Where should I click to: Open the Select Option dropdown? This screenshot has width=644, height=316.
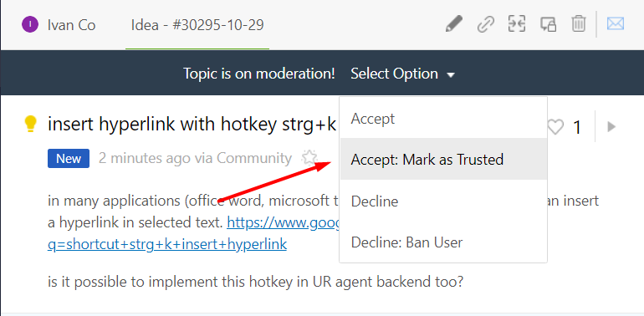(x=403, y=74)
